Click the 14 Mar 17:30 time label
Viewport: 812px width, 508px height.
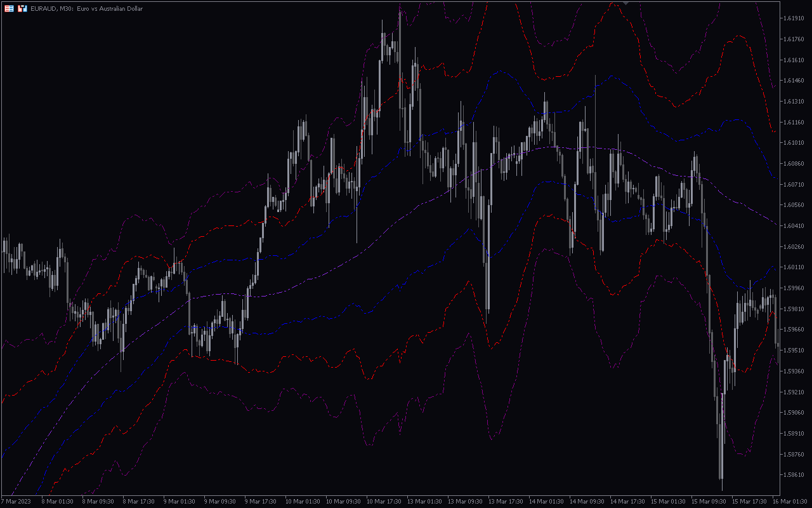627,502
